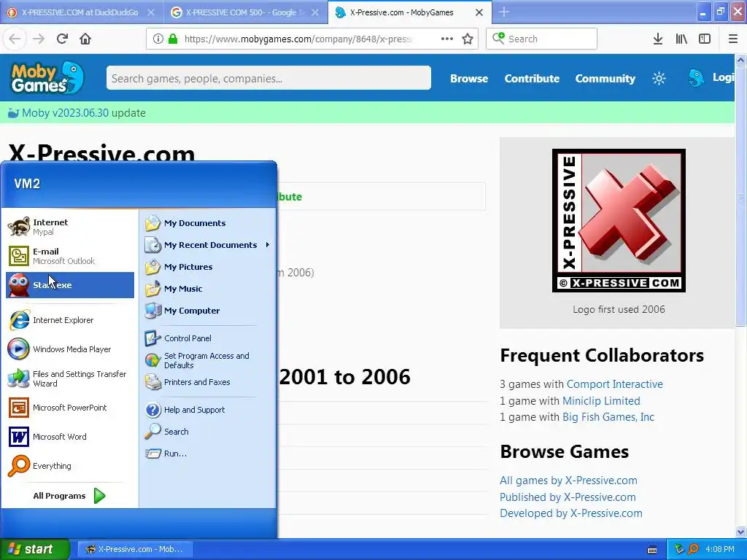
Task: Open the Run... dialog
Action: pyautogui.click(x=207, y=454)
